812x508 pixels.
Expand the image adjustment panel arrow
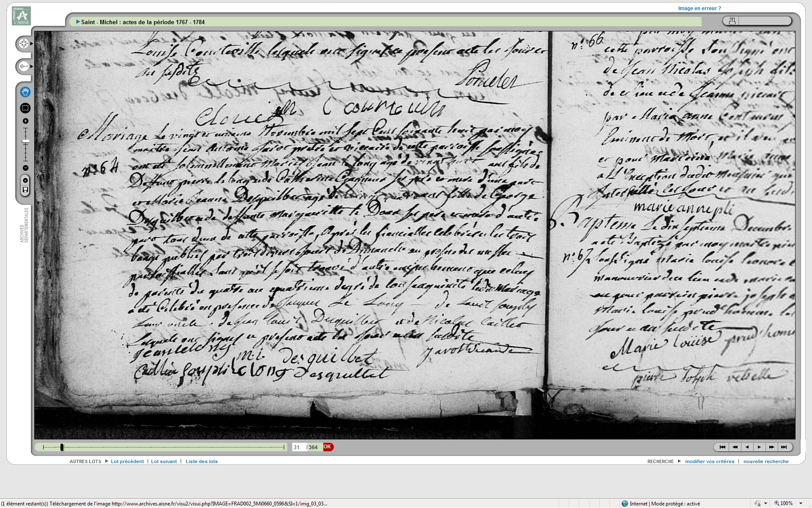(x=31, y=66)
